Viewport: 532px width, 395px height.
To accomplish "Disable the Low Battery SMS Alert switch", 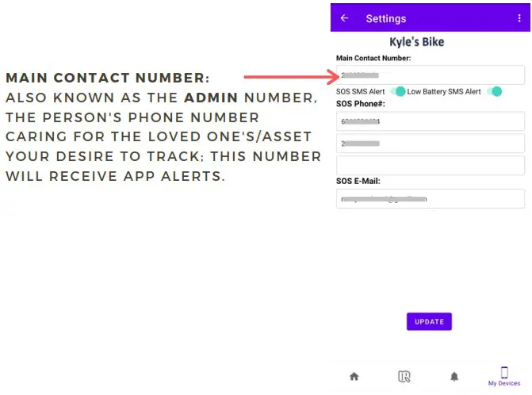I will (496, 91).
